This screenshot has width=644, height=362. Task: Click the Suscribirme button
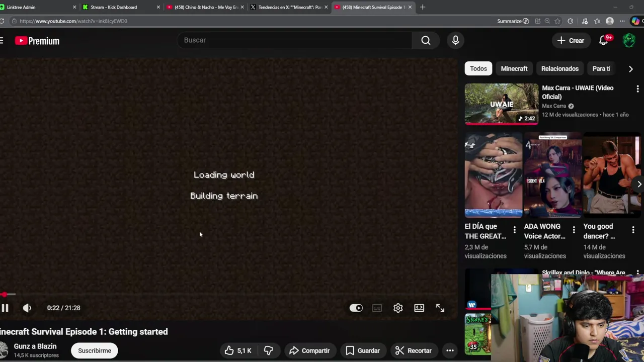coord(95,350)
